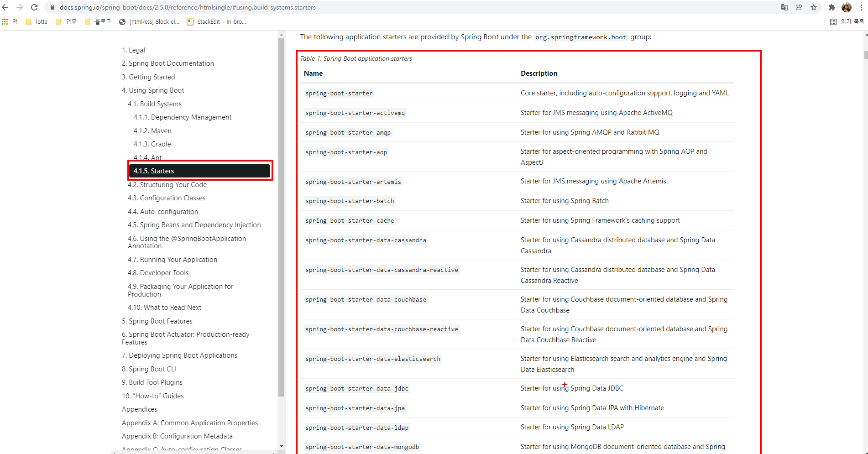The width and height of the screenshot is (868, 454).
Task: Go back to previous page
Action: [5, 7]
